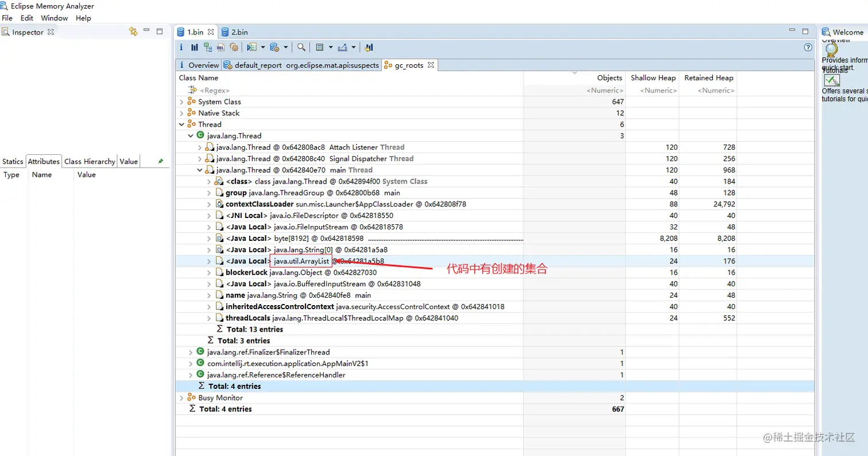Sort by the Shallow Heap column header
Viewport: 868px width, 456px height.
(x=653, y=78)
